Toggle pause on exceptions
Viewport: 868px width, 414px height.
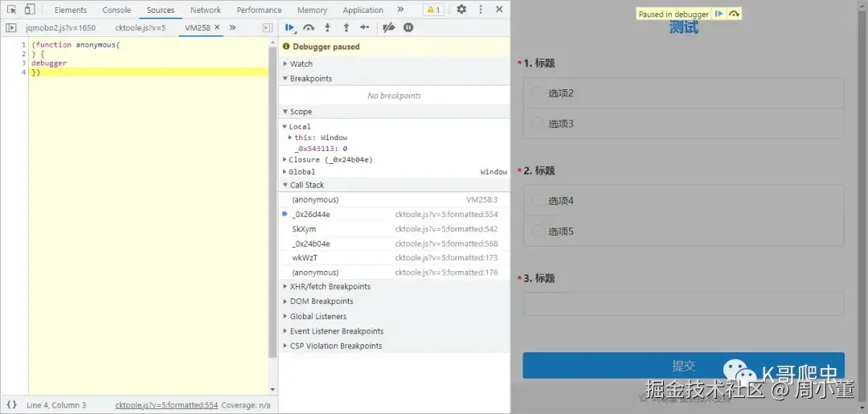point(408,27)
